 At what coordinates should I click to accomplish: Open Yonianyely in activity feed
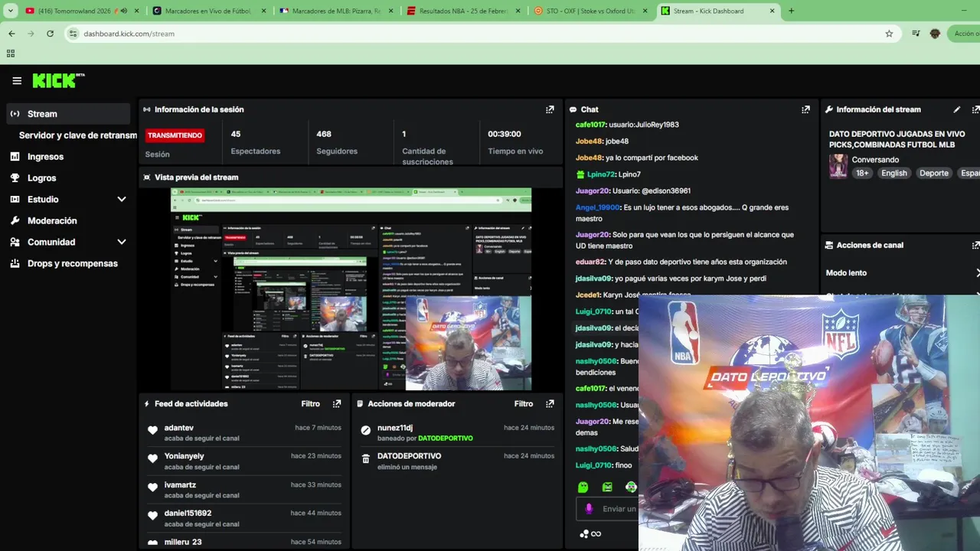pyautogui.click(x=184, y=456)
